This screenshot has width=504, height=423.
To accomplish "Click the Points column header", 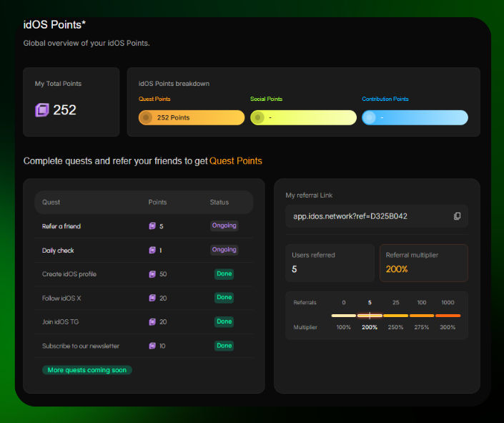I will [157, 202].
